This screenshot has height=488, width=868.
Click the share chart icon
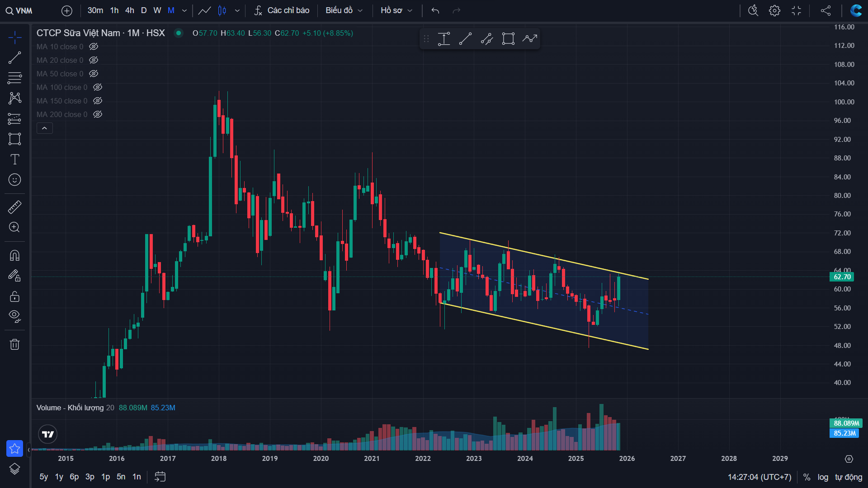(x=826, y=10)
